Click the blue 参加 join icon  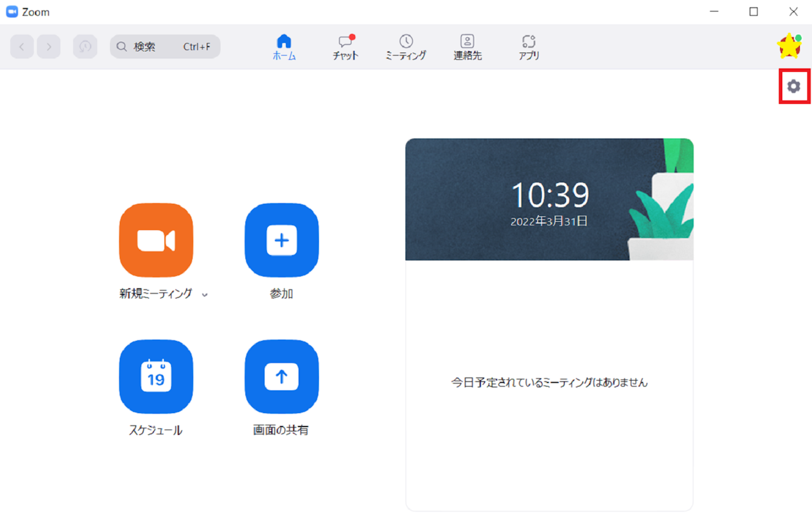(x=282, y=240)
